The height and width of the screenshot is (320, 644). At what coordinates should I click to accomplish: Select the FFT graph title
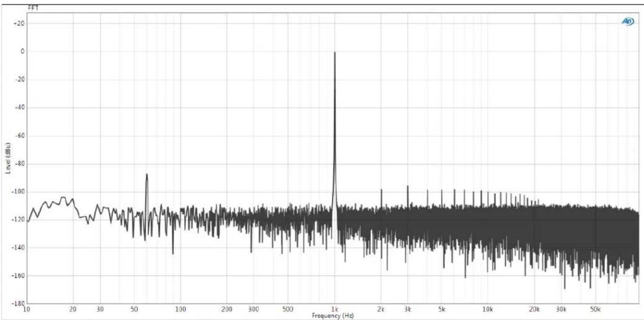(33, 9)
